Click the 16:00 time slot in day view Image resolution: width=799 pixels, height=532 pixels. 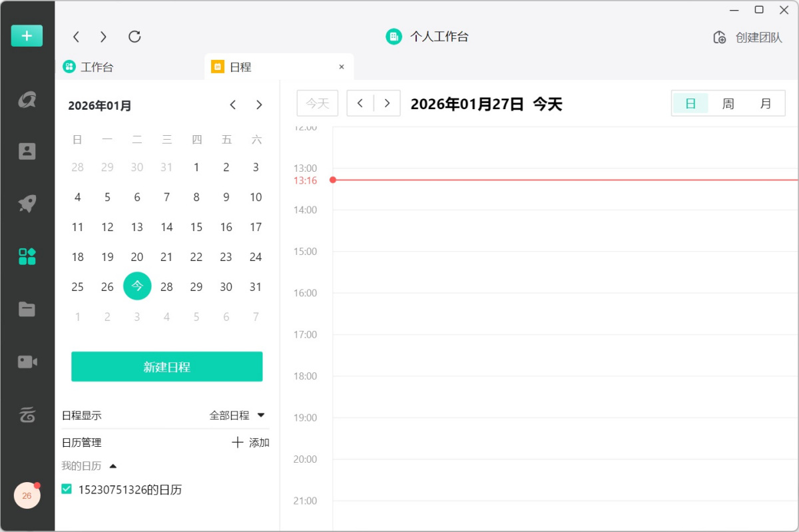click(x=565, y=313)
